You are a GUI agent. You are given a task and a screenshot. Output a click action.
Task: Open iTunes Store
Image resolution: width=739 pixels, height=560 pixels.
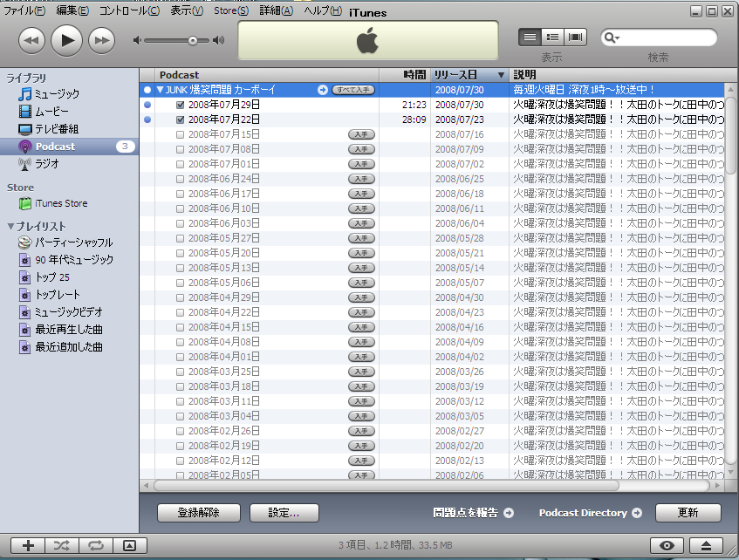pyautogui.click(x=53, y=203)
